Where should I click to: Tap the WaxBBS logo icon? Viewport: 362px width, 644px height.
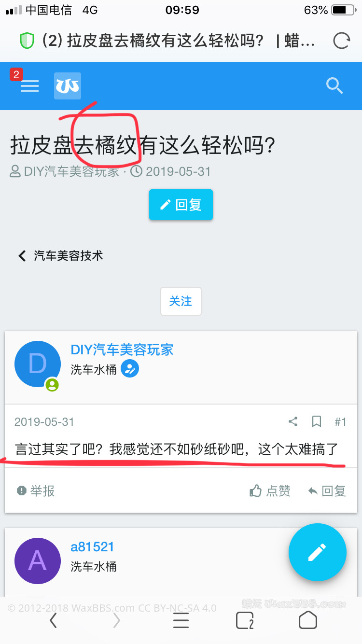pos(68,86)
